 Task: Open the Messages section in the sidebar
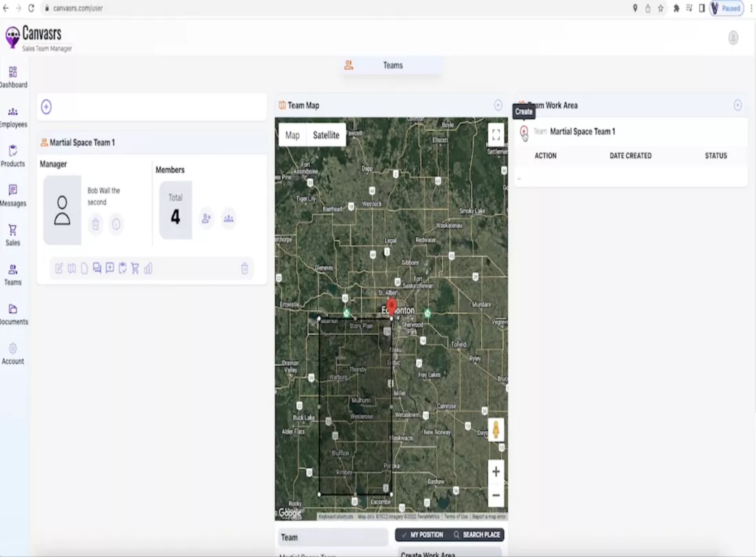point(13,196)
